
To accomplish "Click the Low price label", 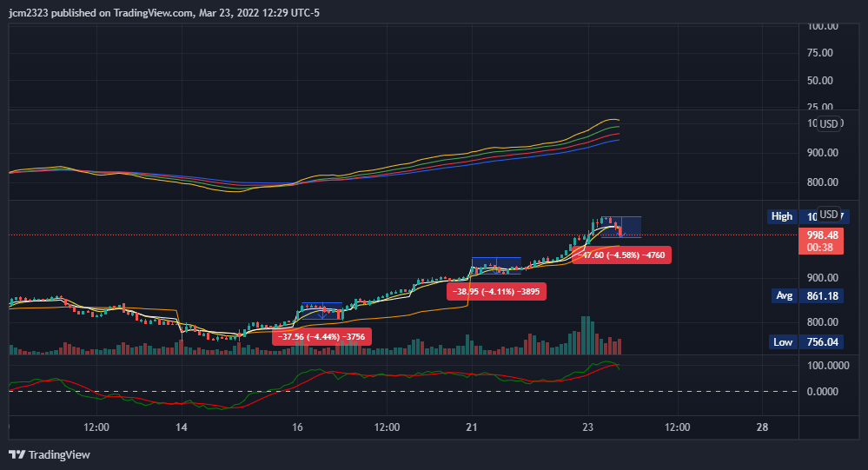I will (x=783, y=342).
